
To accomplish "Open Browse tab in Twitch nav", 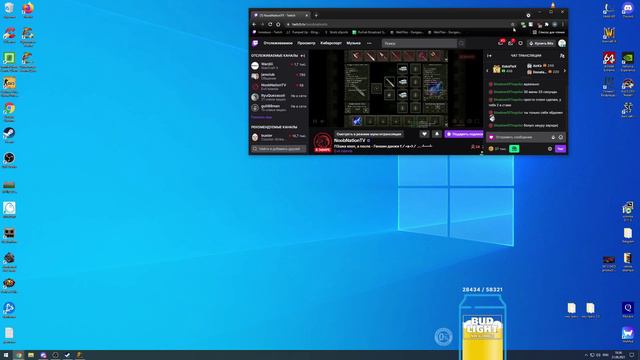I will pos(306,43).
